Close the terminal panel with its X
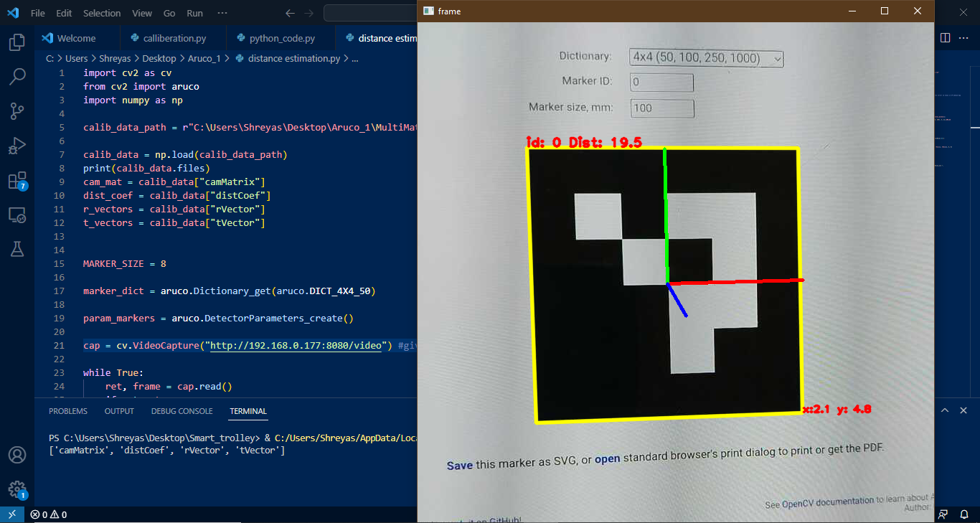Image resolution: width=980 pixels, height=523 pixels. point(964,410)
